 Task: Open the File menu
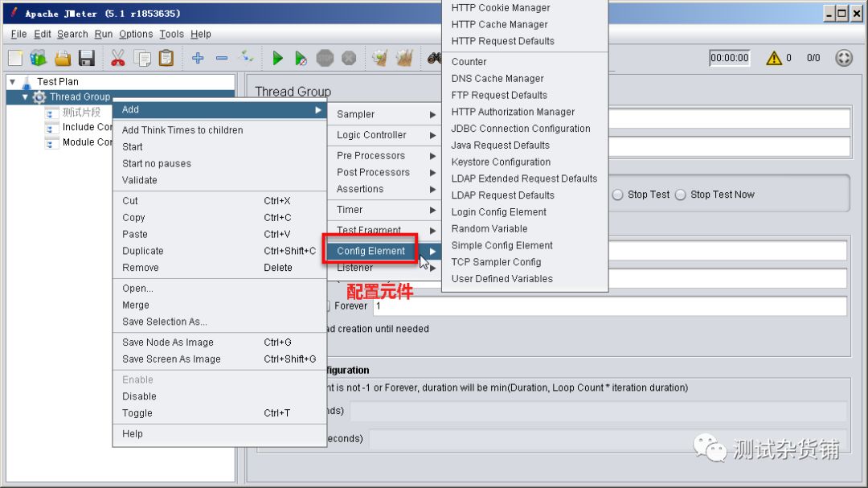click(18, 34)
